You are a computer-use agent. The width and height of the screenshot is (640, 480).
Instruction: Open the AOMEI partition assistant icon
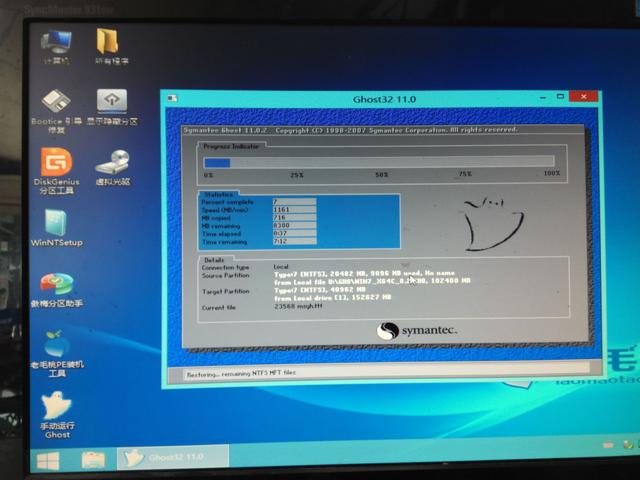[x=56, y=289]
